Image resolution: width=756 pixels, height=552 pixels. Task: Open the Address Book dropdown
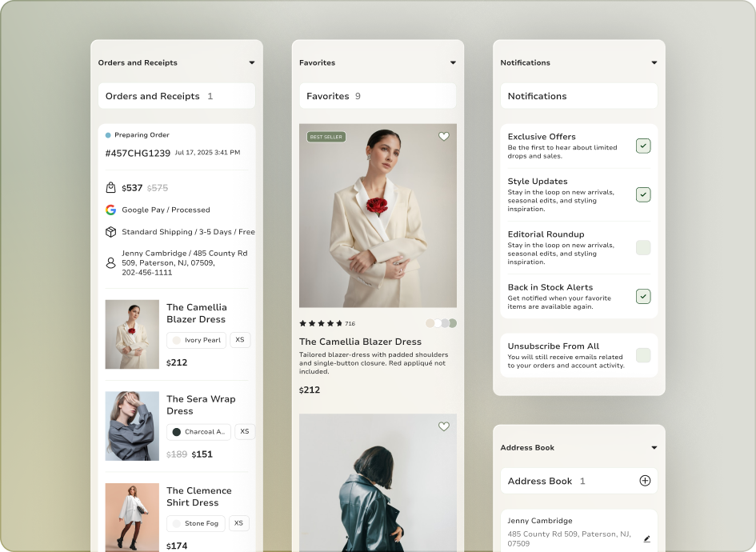[x=654, y=448]
